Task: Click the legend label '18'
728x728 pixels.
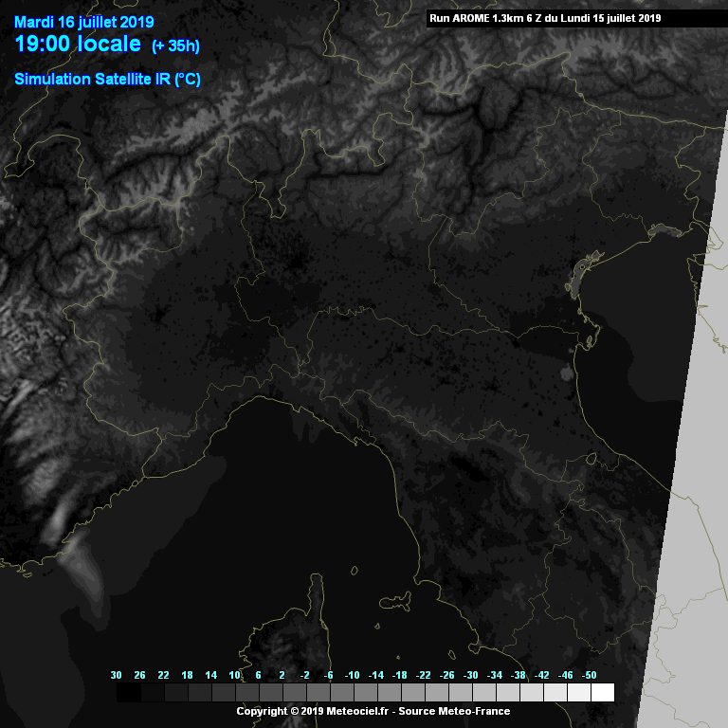Action: point(187,675)
